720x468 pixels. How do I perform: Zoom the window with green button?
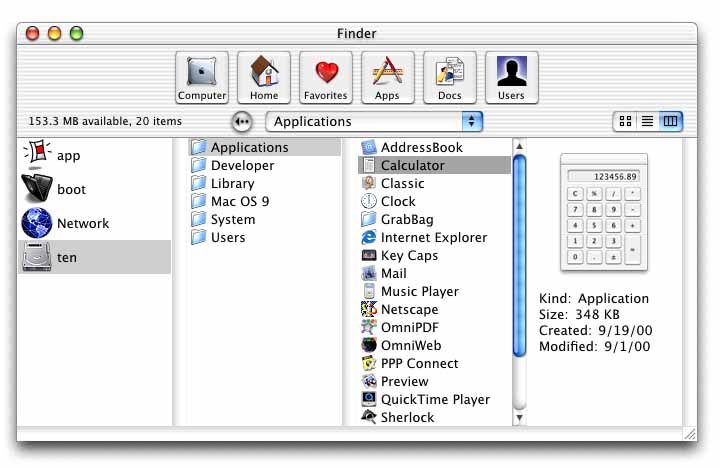(77, 34)
